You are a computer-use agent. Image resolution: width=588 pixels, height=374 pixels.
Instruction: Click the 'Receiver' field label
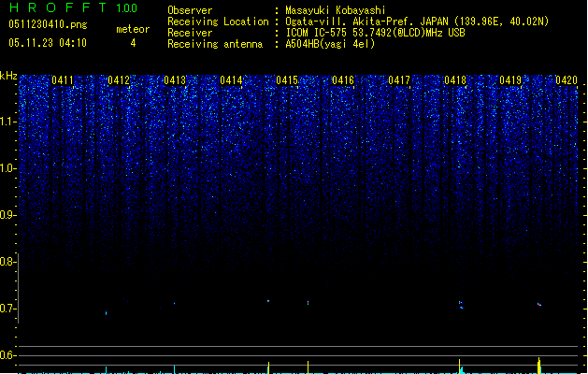click(190, 33)
